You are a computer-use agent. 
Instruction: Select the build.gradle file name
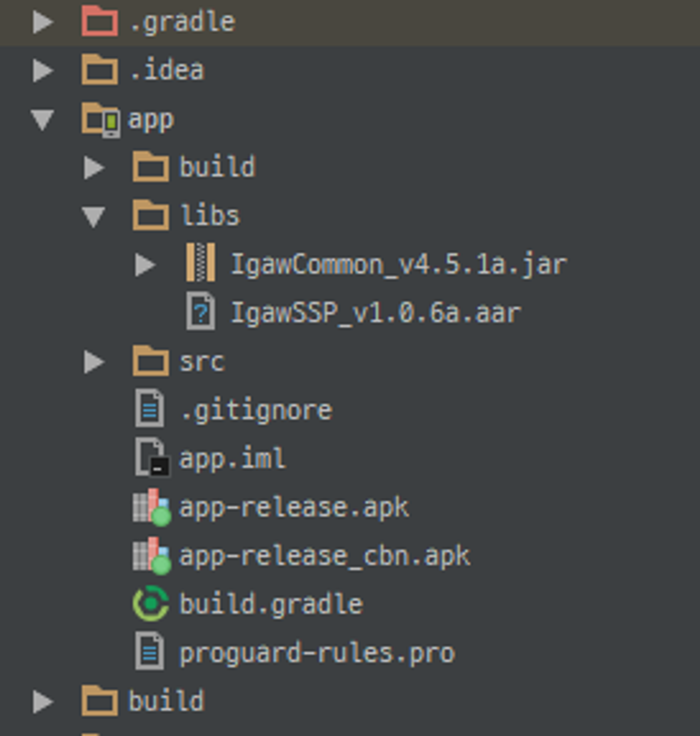[271, 604]
